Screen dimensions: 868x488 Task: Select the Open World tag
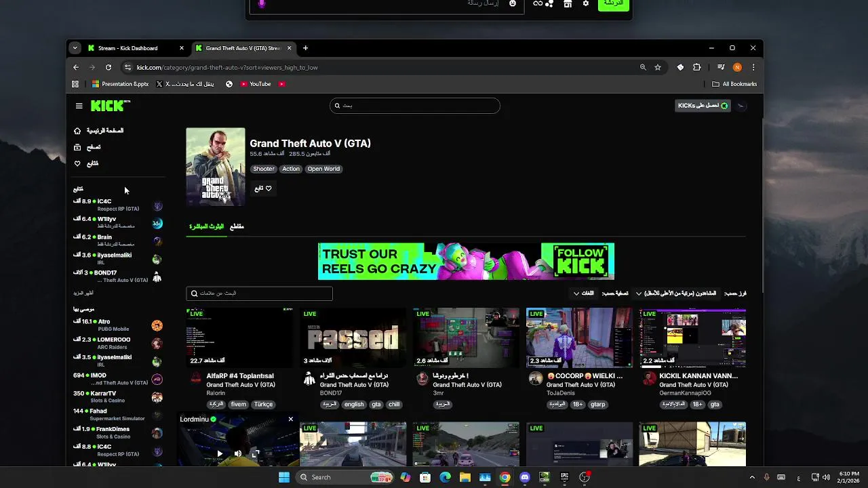[323, 169]
